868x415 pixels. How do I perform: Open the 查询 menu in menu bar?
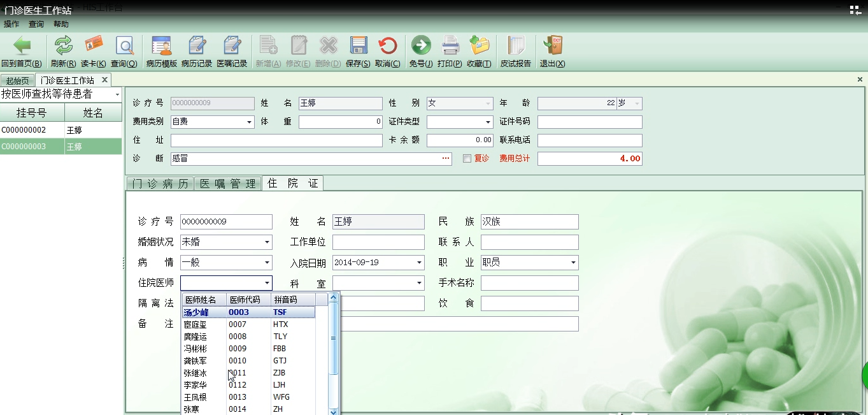tap(36, 24)
